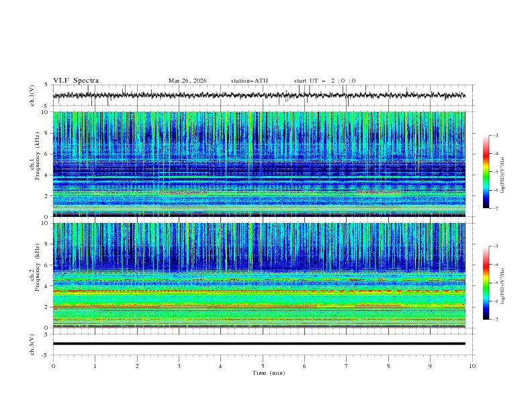Click time axis tick label "4"
This screenshot has height=411, width=532.
point(220,366)
